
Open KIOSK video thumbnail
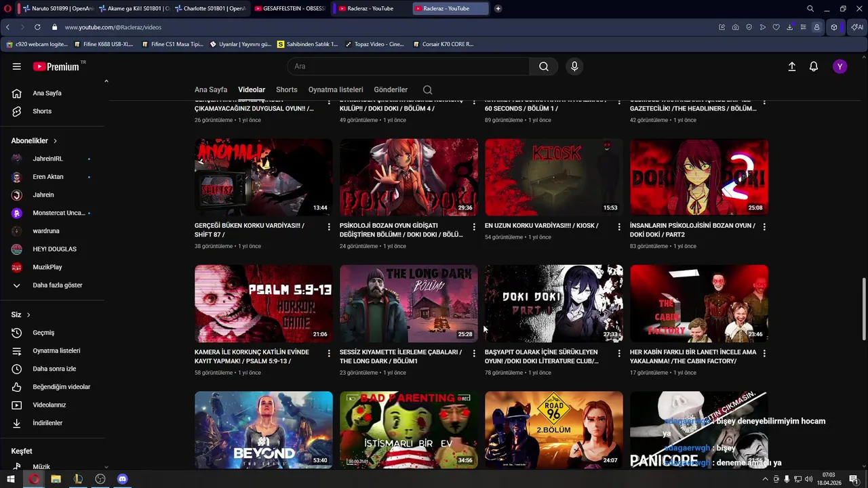pos(554,177)
